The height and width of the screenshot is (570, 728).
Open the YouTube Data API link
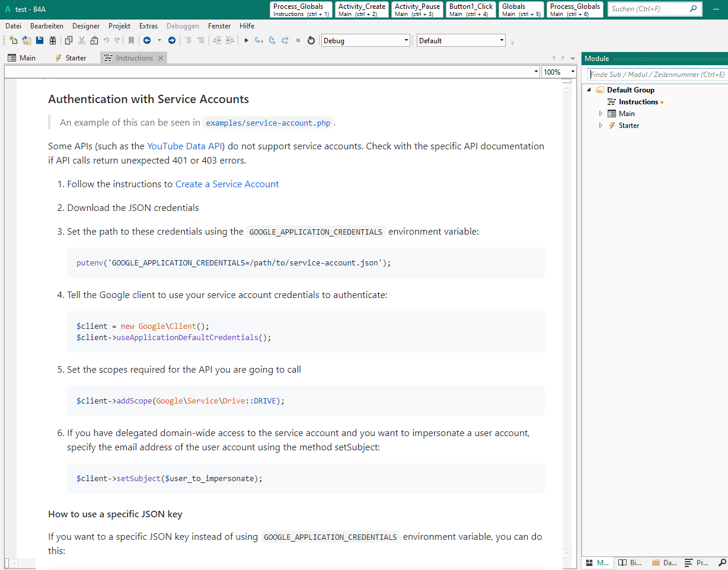point(184,146)
